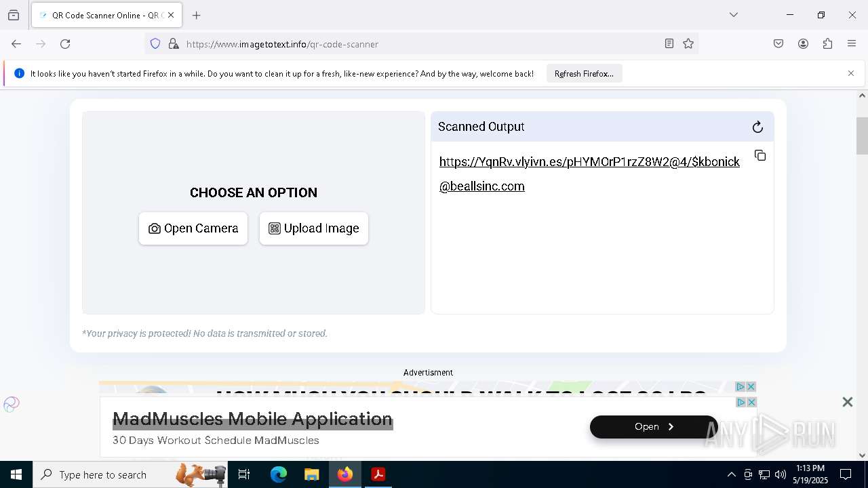Bookmark this page with the star icon
868x488 pixels.
click(688, 44)
